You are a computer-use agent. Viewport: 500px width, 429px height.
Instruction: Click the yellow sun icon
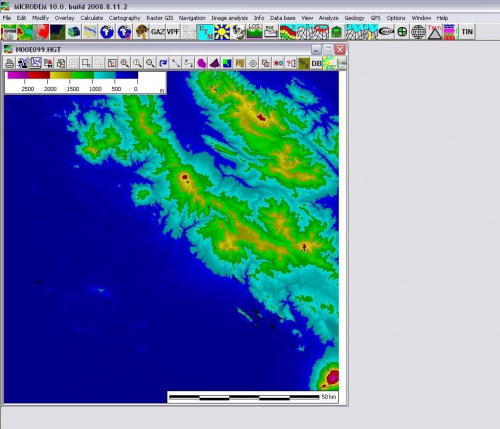[222, 32]
